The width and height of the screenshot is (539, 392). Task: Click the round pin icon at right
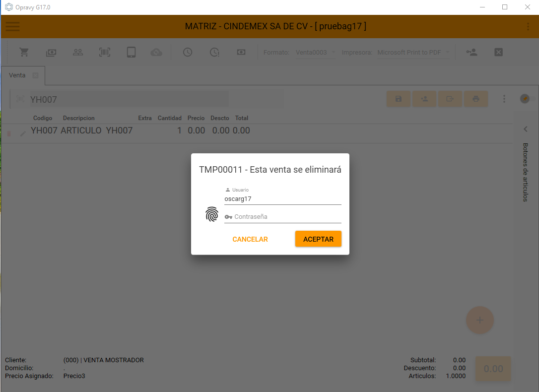(525, 99)
